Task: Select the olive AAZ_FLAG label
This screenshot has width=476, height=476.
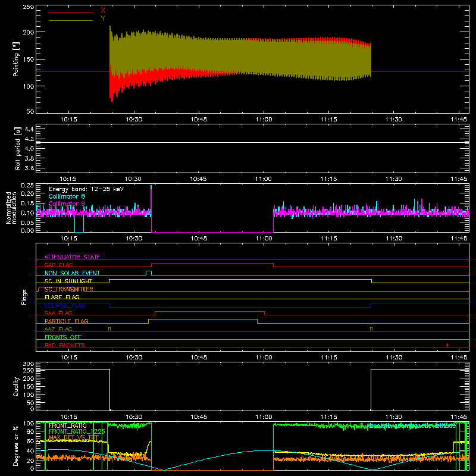Action: [x=58, y=329]
